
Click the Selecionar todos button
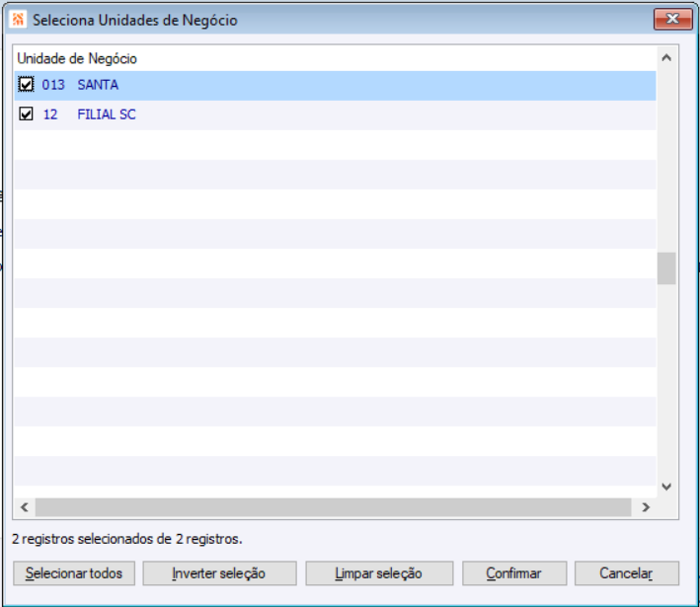[74, 573]
